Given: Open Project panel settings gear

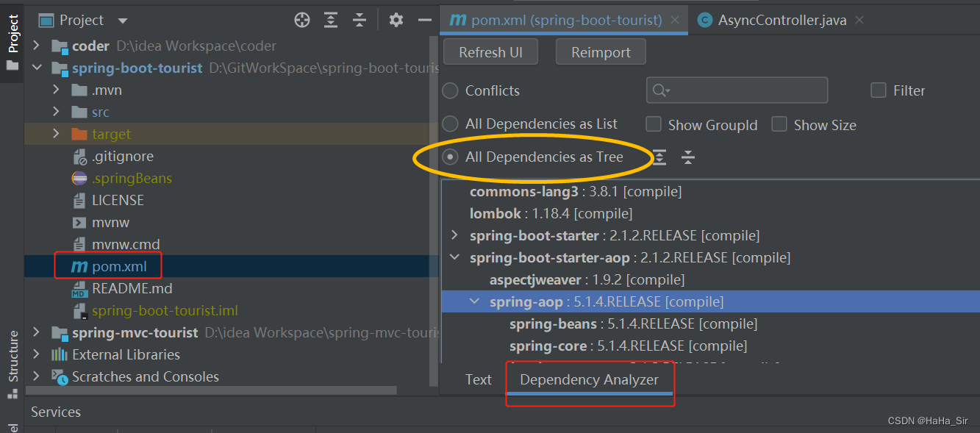Looking at the screenshot, I should coord(396,20).
